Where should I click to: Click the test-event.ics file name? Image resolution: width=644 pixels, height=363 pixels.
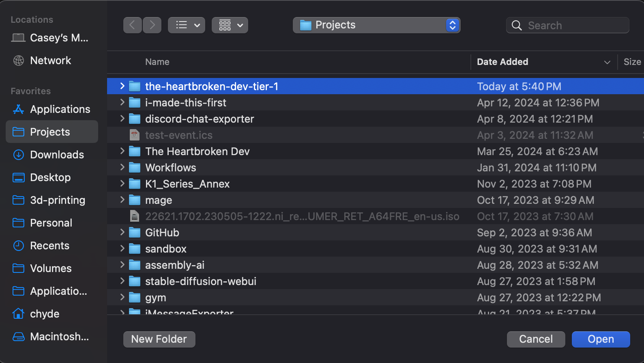coord(179,135)
